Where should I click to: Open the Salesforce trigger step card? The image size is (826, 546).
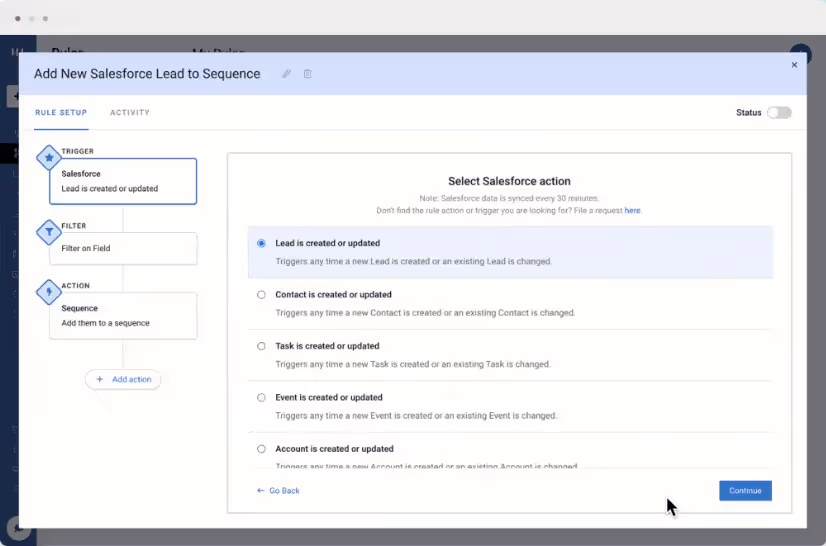click(123, 181)
